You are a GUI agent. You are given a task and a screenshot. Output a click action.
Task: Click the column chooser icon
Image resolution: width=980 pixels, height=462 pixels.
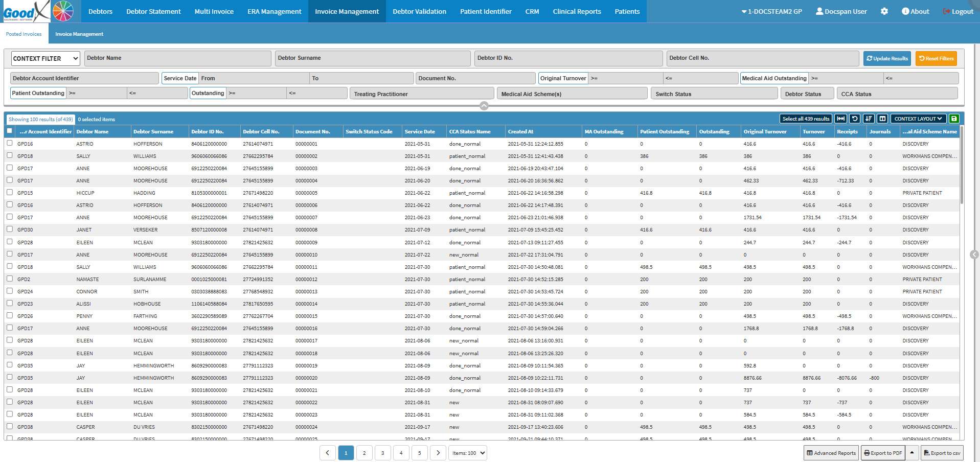coord(882,119)
